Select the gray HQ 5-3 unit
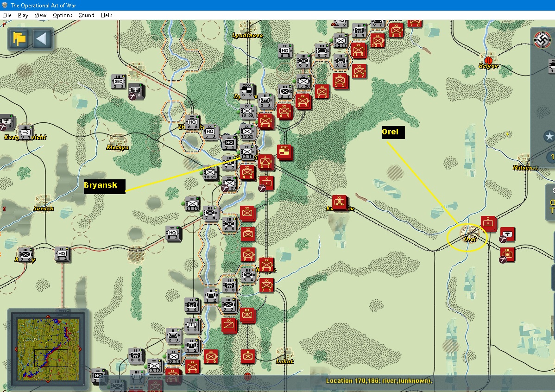The image size is (555, 392). tap(210, 132)
